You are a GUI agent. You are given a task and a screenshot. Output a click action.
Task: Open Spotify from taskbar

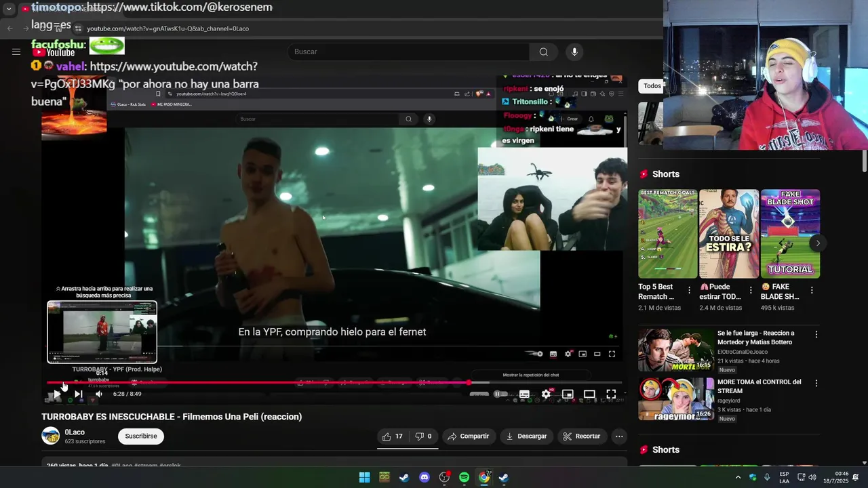tap(464, 477)
